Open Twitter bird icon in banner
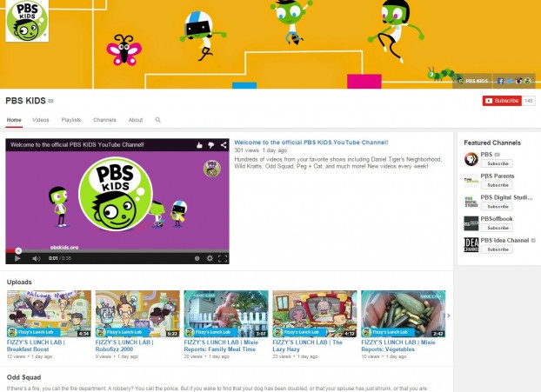Image resolution: width=541 pixels, height=392 pixels. pyautogui.click(x=510, y=81)
